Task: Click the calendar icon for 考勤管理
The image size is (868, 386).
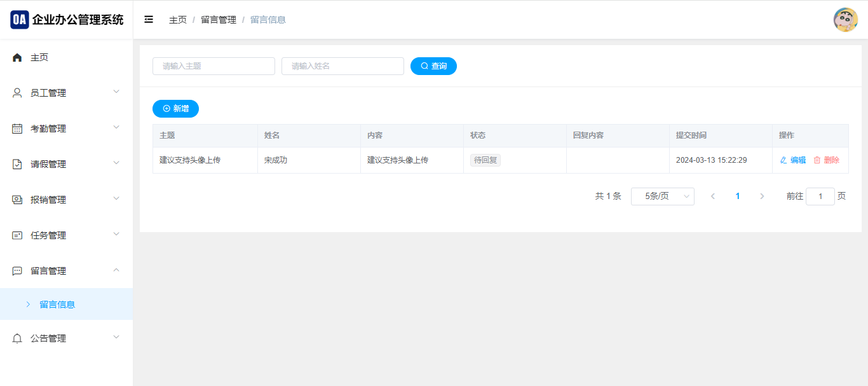Action: [17, 128]
